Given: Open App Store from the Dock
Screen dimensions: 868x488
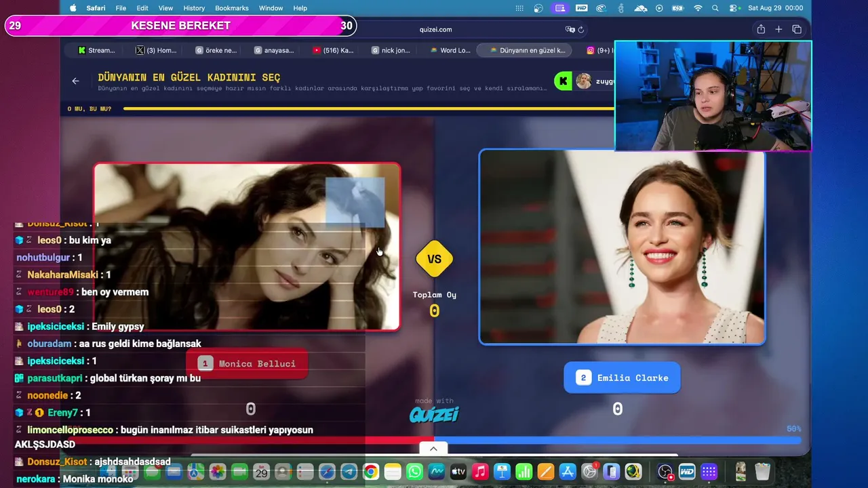Looking at the screenshot, I should 568,472.
